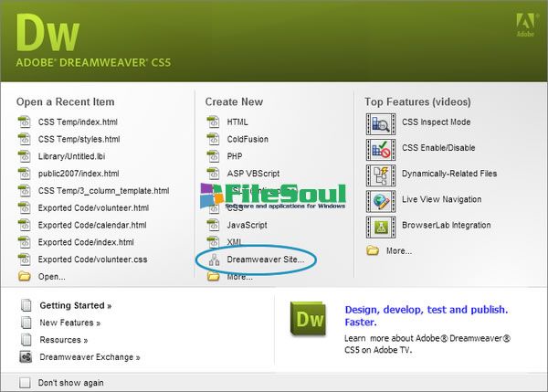548x392 pixels.
Task: Create a new HTML document
Action: click(237, 122)
